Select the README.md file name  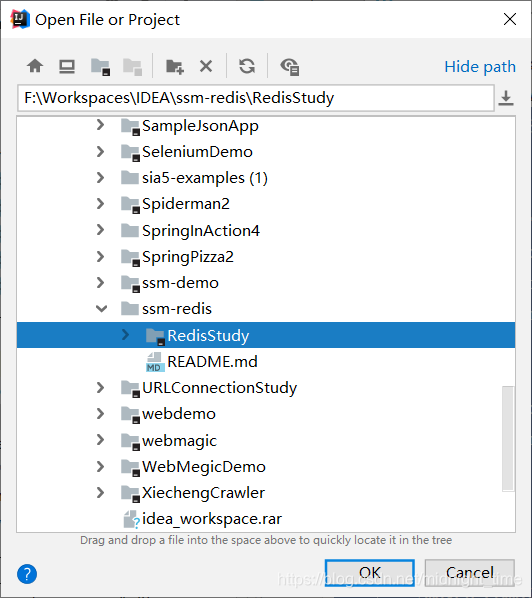coord(212,362)
